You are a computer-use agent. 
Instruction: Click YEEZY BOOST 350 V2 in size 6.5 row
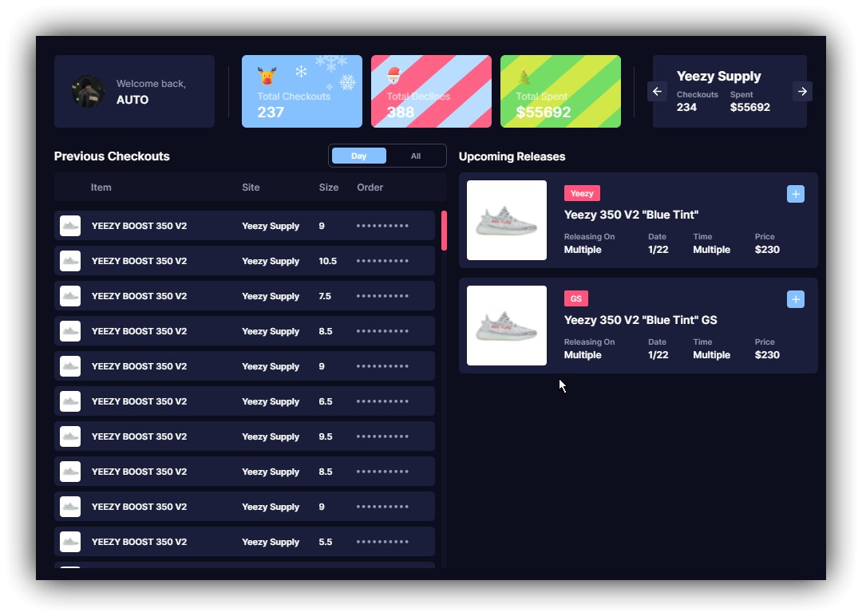(139, 401)
